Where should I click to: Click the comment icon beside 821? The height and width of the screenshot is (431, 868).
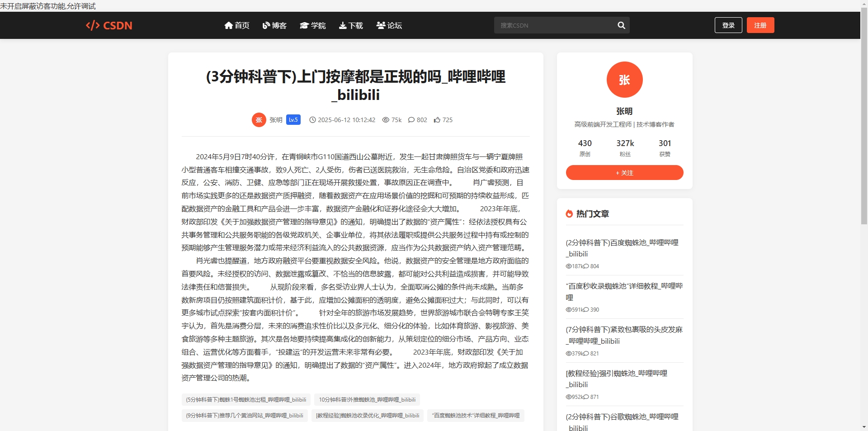point(586,354)
